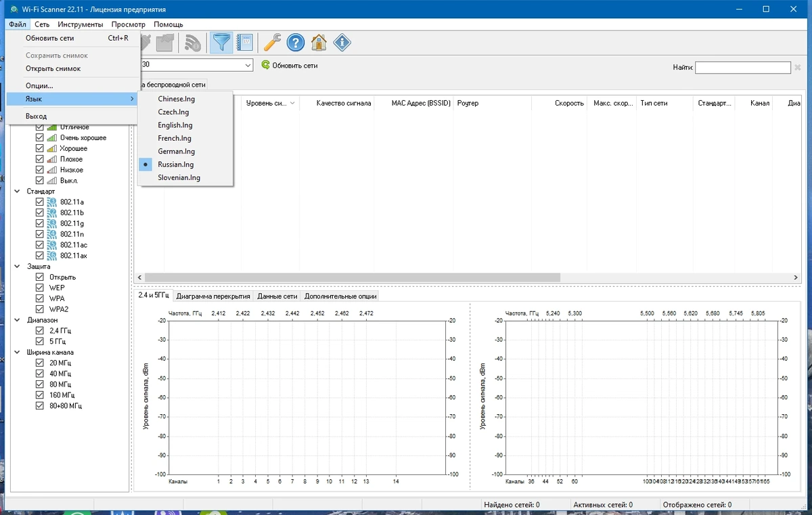Choose Выход in the File menu
The image size is (812, 515).
pos(72,116)
